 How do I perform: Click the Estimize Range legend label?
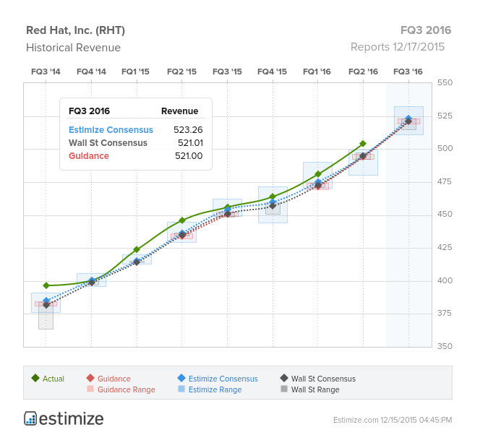click(215, 389)
